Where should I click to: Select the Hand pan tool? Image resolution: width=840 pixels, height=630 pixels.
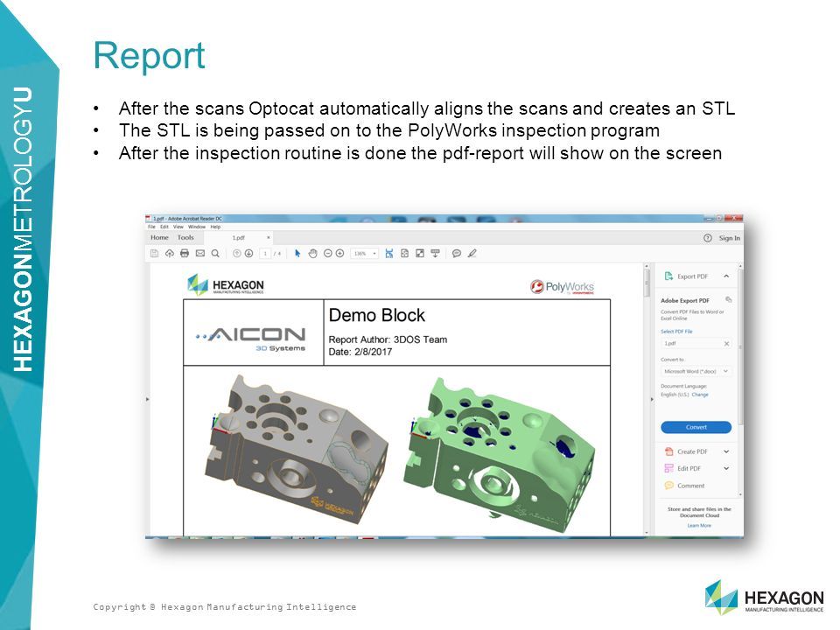313,254
